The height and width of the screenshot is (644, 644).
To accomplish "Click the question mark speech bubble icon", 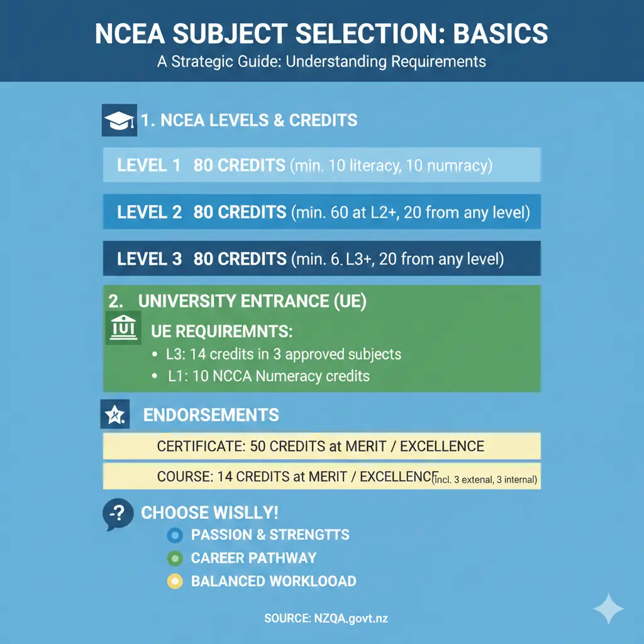I will point(118,516).
